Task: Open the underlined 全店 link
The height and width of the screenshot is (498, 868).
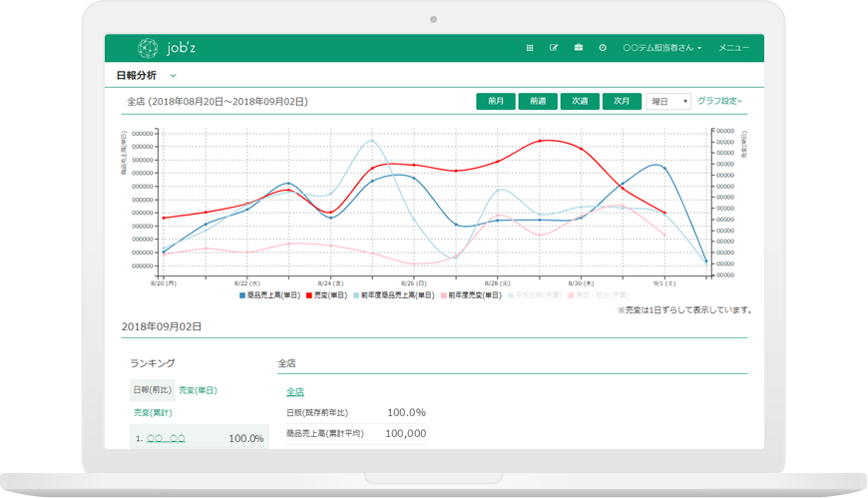Action: (295, 391)
